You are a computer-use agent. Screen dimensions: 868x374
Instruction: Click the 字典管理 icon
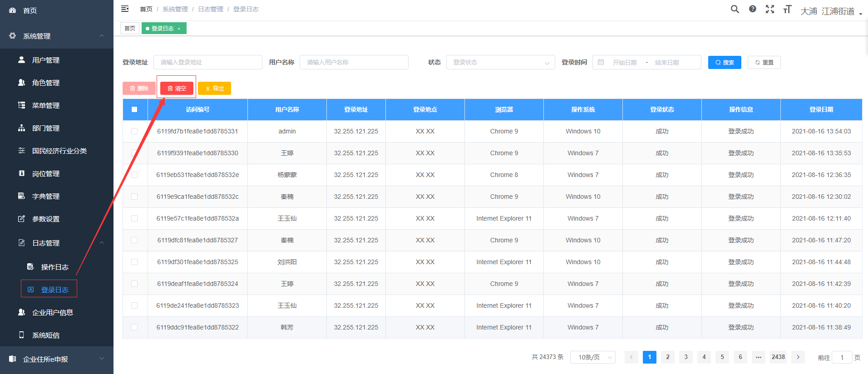[x=21, y=196]
